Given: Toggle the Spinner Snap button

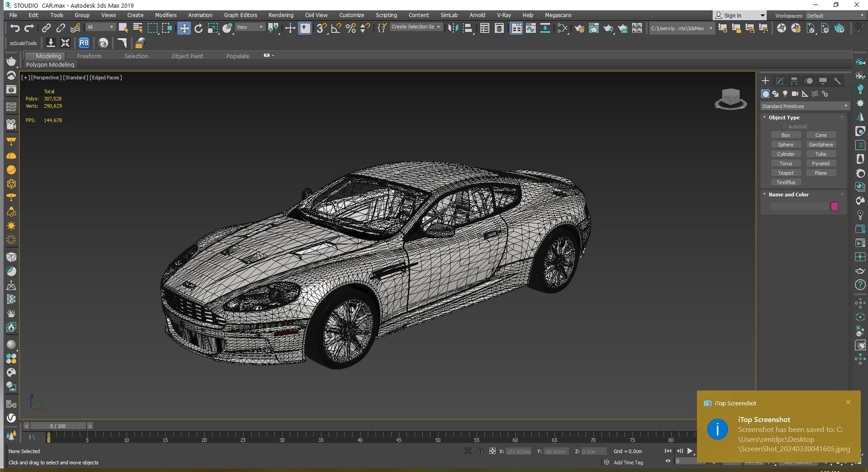Looking at the screenshot, I should (365, 28).
